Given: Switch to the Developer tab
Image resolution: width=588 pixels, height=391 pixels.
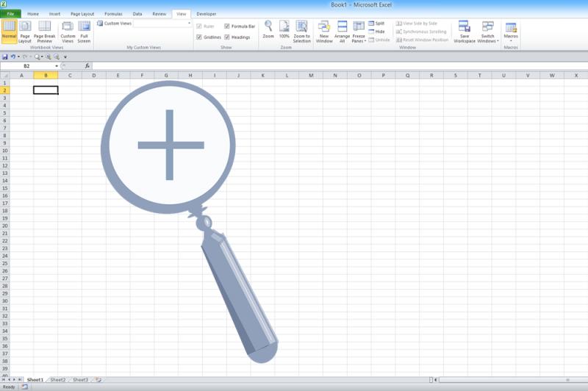Looking at the screenshot, I should pyautogui.click(x=207, y=14).
